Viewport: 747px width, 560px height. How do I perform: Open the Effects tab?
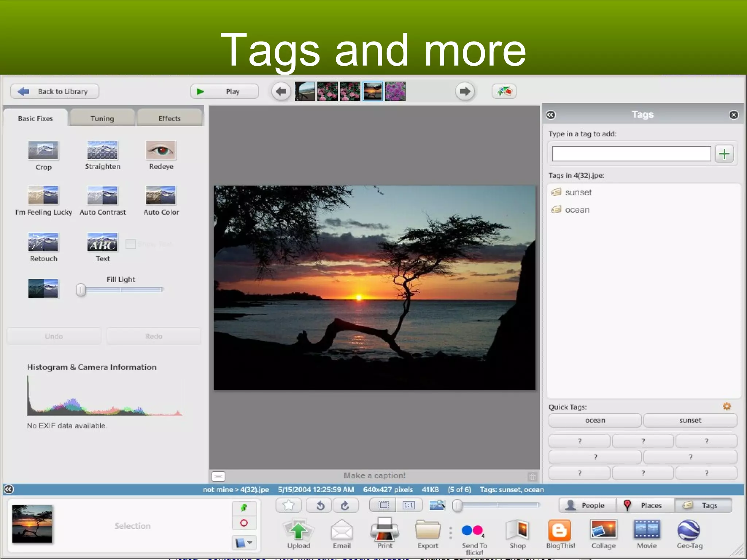tap(169, 118)
